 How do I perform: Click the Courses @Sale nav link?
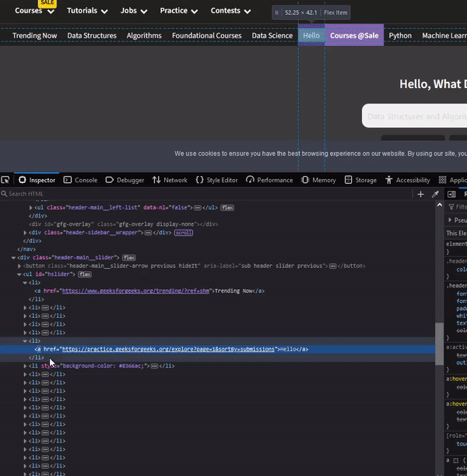point(354,36)
